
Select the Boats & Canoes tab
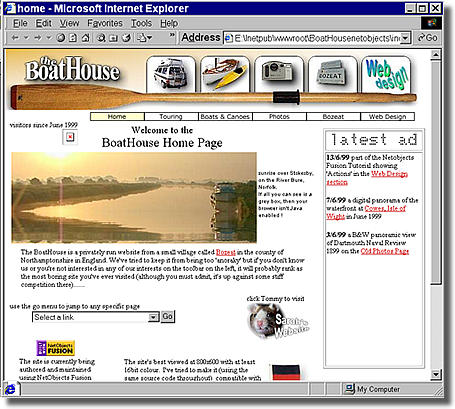click(x=225, y=117)
